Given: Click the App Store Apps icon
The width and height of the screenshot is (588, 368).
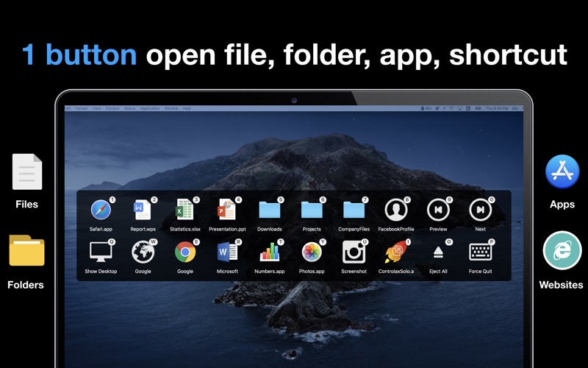Looking at the screenshot, I should click(562, 171).
